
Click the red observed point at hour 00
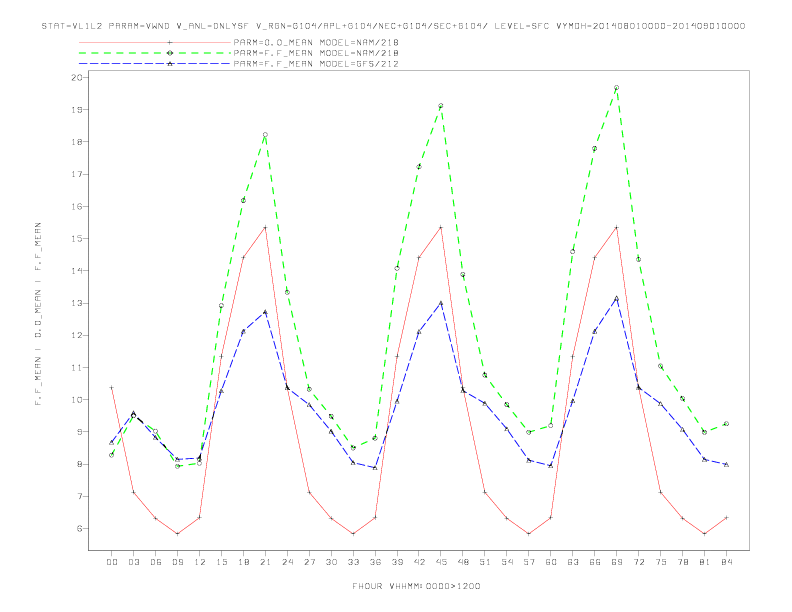pyautogui.click(x=112, y=387)
